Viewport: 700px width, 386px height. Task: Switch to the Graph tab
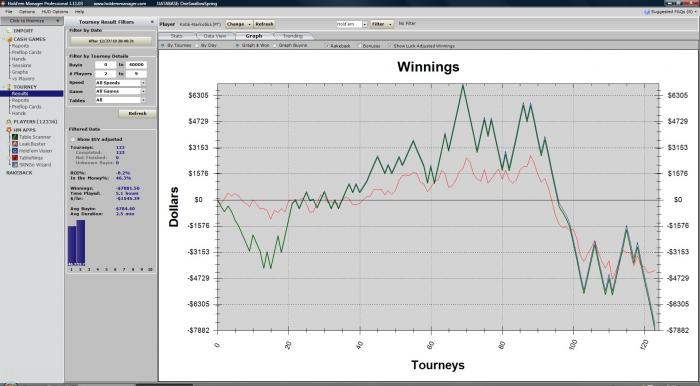254,36
